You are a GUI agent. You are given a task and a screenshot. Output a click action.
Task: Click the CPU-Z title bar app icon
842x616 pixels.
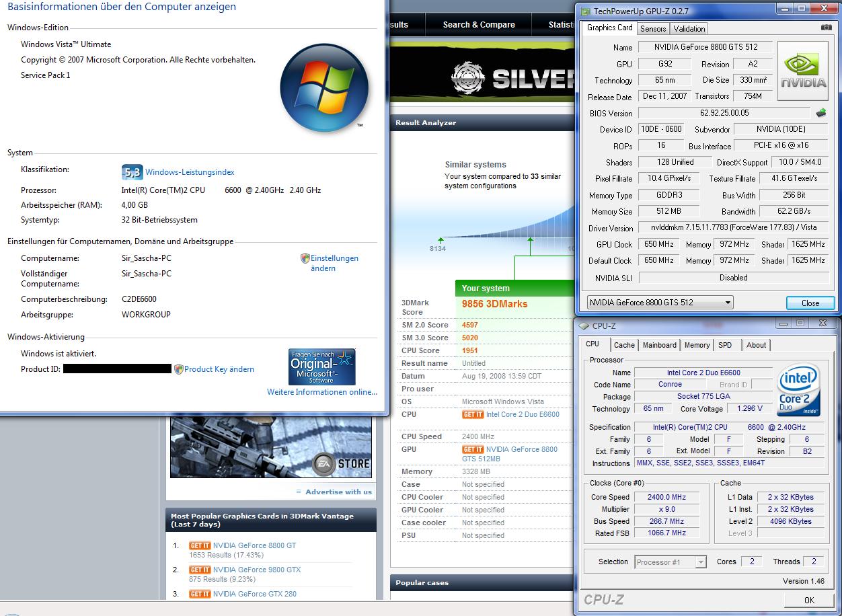click(x=584, y=326)
